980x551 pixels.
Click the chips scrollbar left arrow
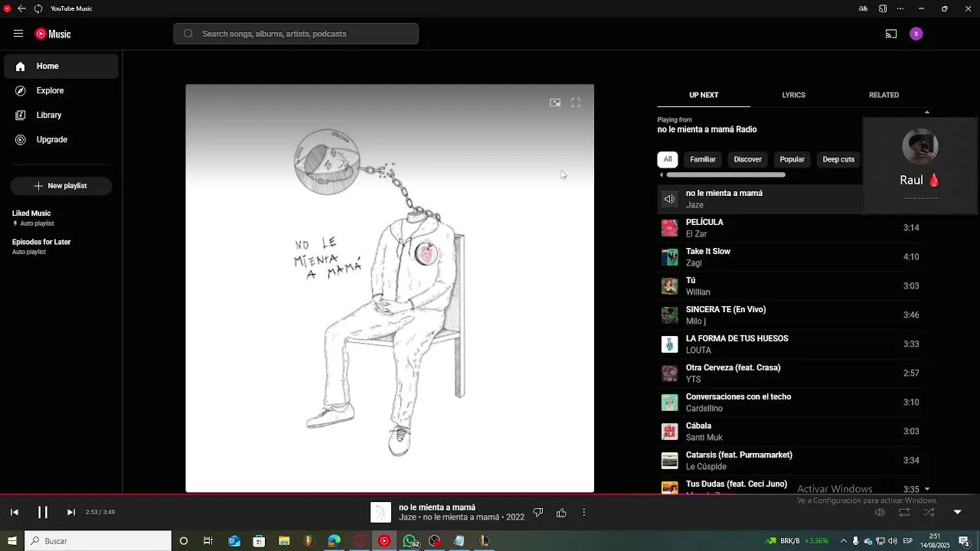tap(661, 175)
